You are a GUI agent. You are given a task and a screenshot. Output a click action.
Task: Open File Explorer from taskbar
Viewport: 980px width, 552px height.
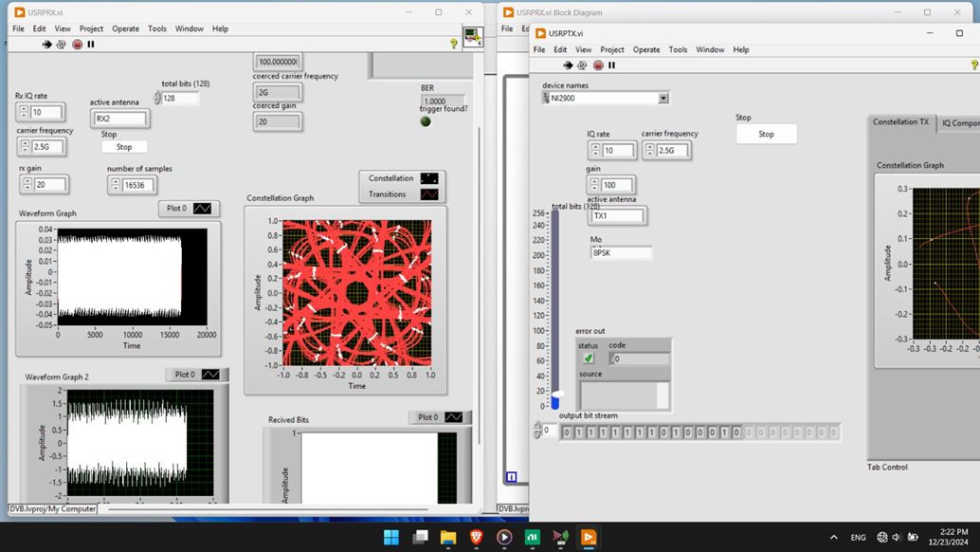point(448,537)
